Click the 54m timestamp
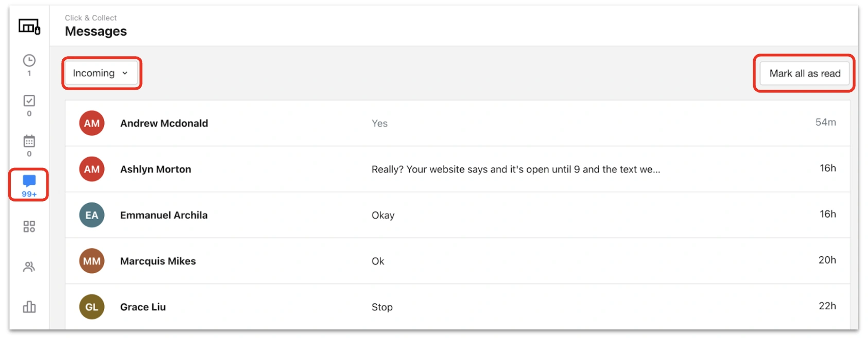Viewport: 868px width, 338px height. pos(825,122)
